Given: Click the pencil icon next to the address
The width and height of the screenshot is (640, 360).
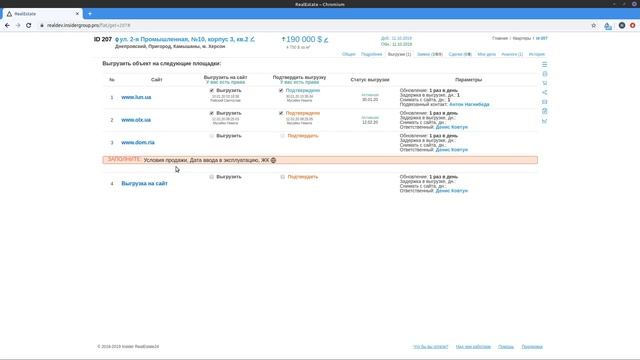Looking at the screenshot, I should [252, 39].
